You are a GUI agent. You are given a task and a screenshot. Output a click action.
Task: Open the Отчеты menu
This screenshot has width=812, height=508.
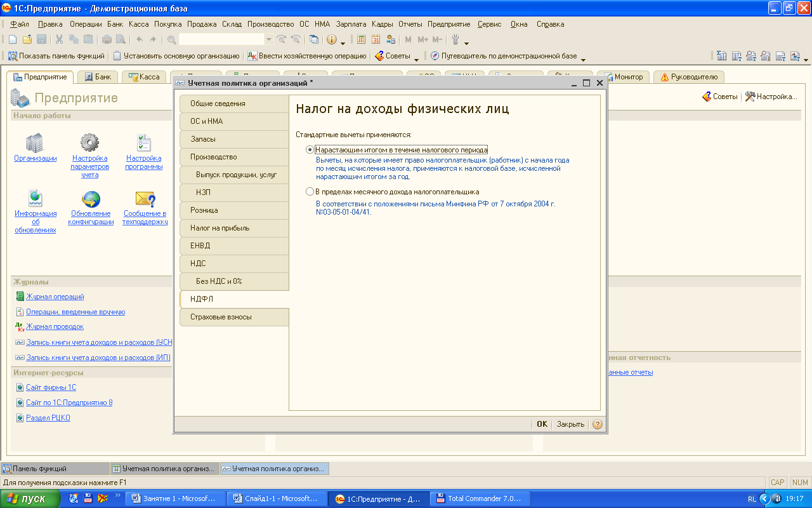410,24
